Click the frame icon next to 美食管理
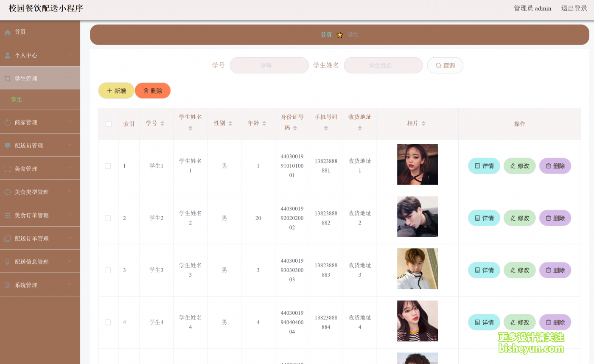This screenshot has height=364, width=594. [7, 169]
